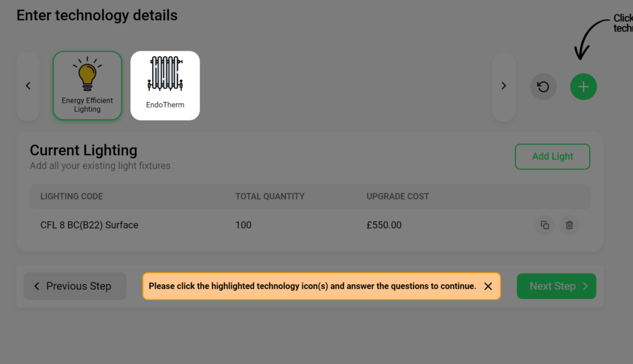Click the TOTAL QUANTITY column header
This screenshot has width=633, height=364.
pos(270,197)
